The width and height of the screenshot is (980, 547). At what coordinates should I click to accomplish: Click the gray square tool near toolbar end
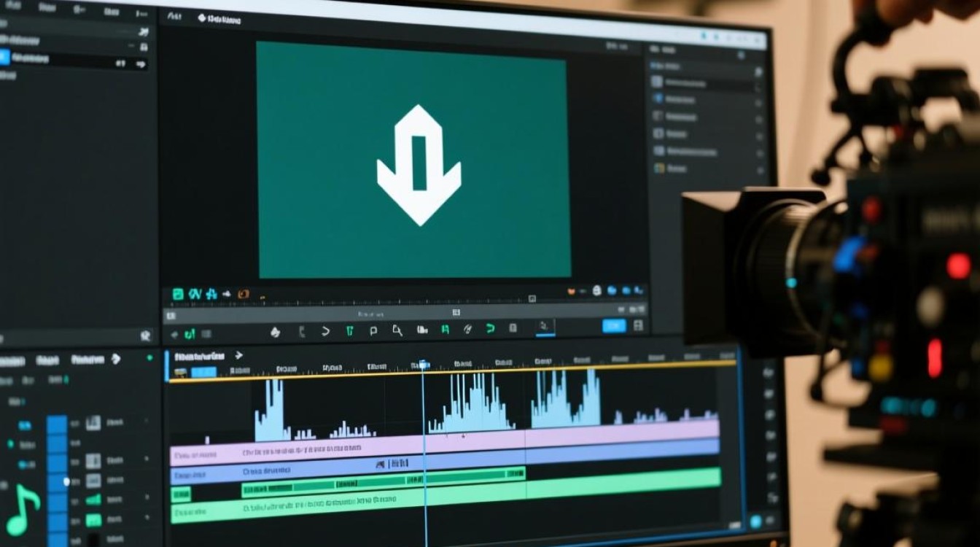[513, 329]
